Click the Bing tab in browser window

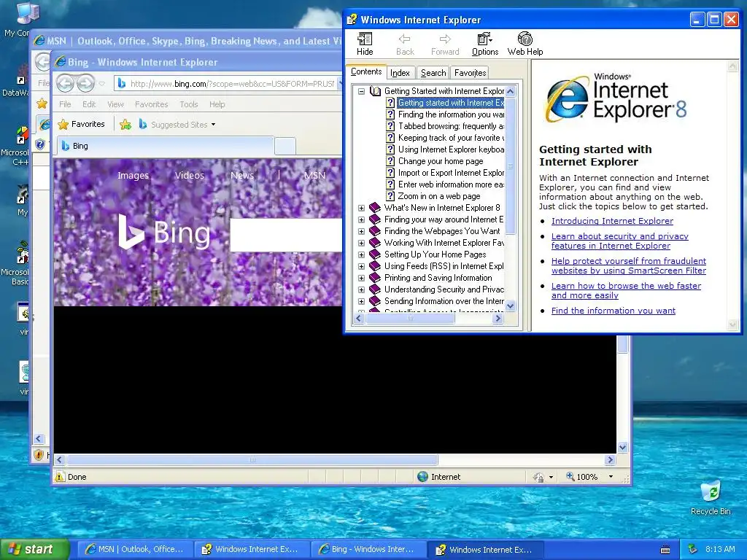[165, 146]
